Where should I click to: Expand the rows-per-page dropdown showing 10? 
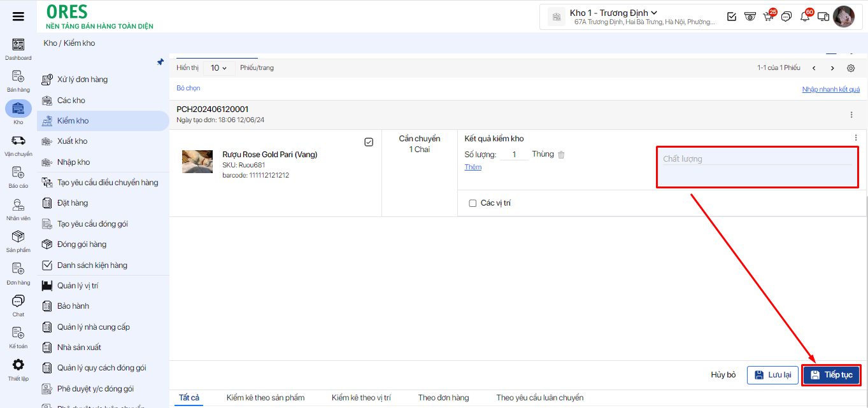pyautogui.click(x=218, y=68)
